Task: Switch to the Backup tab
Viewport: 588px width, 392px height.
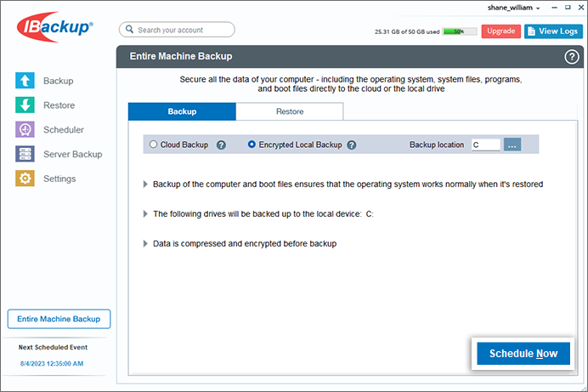Action: (182, 111)
